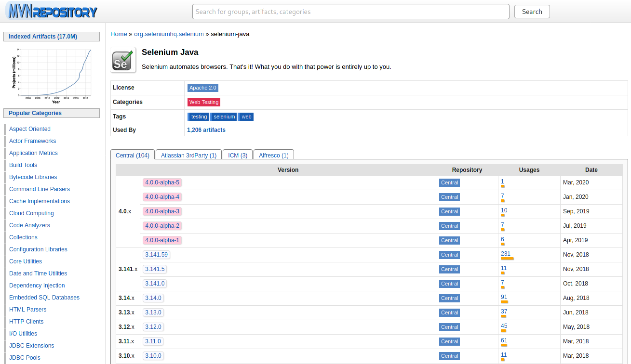Image resolution: width=631 pixels, height=364 pixels.
Task: Open the Build Tools category
Action: pos(23,165)
